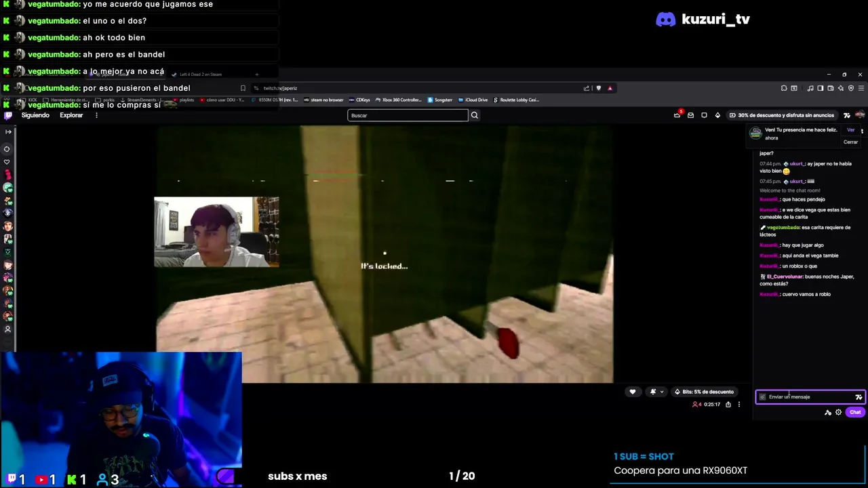
Task: Open the Songsterr bookmark
Action: [439, 100]
